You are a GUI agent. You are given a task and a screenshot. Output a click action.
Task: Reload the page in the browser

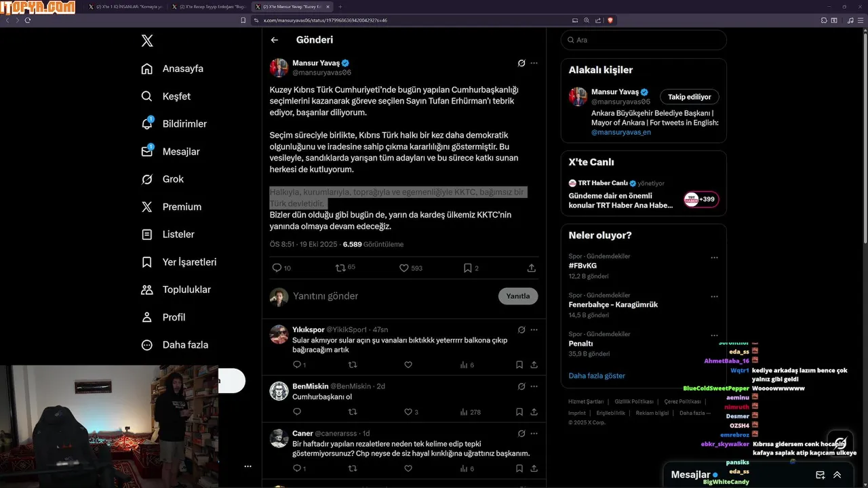pyautogui.click(x=28, y=20)
